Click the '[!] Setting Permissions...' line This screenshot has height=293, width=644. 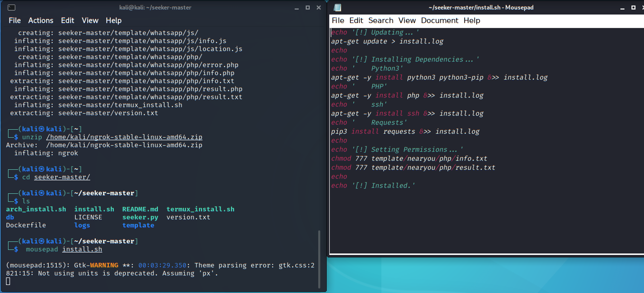coord(397,149)
